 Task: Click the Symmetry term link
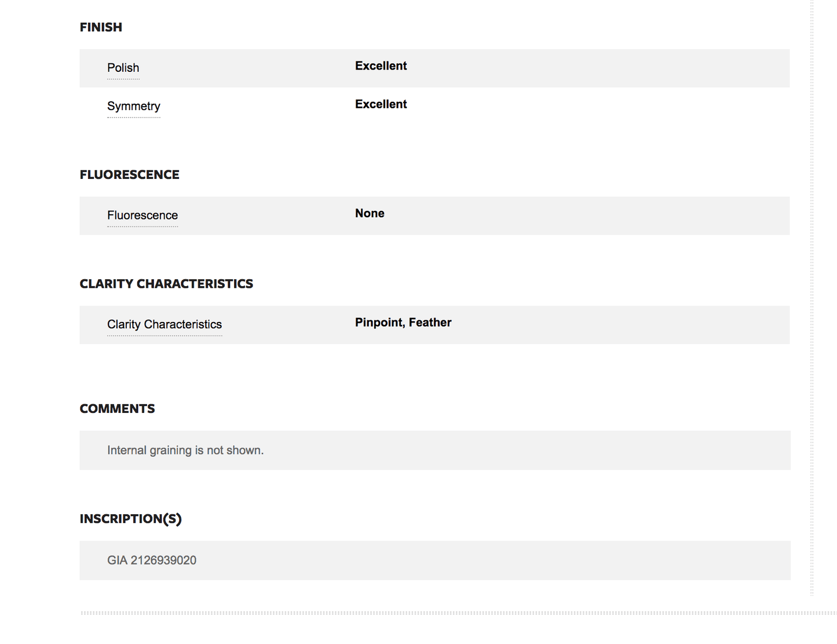(133, 106)
